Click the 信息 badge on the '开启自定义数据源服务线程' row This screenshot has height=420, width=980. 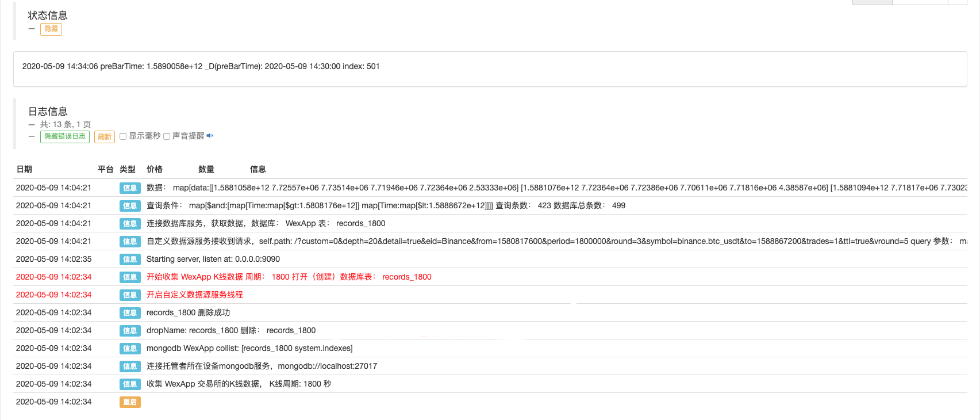(x=130, y=295)
